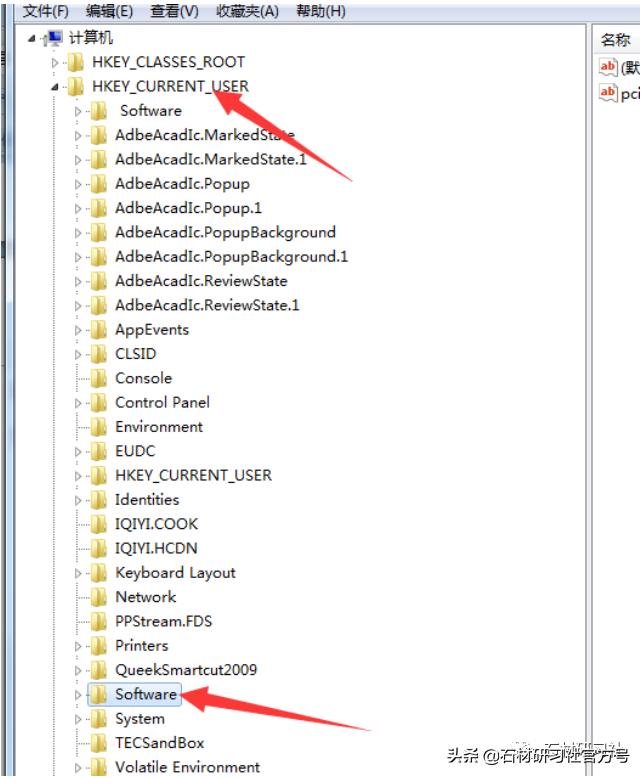Expand Printers key arrow

point(78,646)
